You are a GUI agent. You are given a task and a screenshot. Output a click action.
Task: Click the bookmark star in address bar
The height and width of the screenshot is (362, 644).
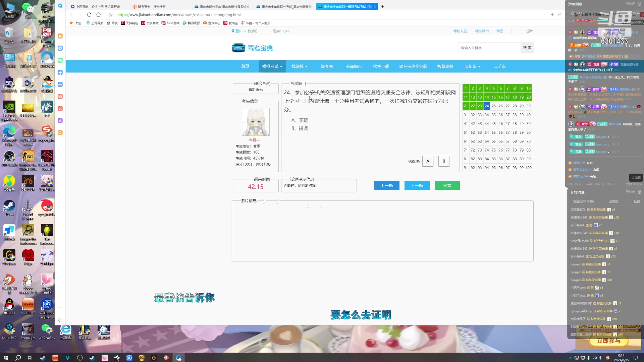tap(111, 15)
